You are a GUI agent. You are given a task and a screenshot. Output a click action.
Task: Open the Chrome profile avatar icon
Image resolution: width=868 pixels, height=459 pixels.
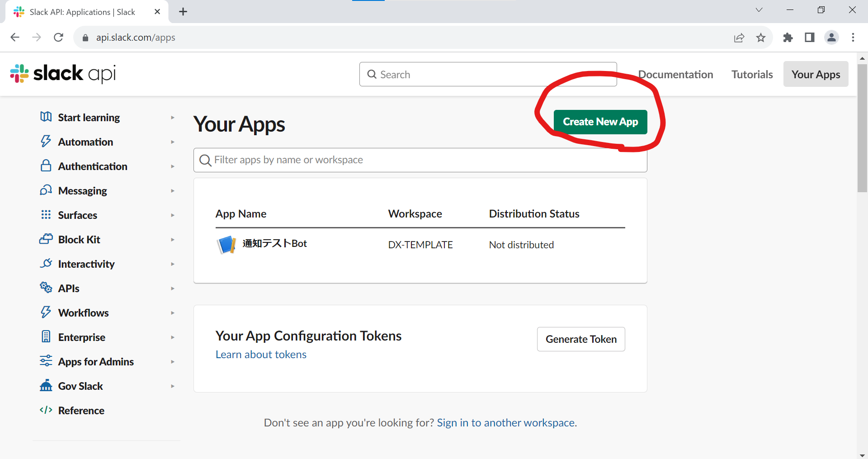click(831, 38)
